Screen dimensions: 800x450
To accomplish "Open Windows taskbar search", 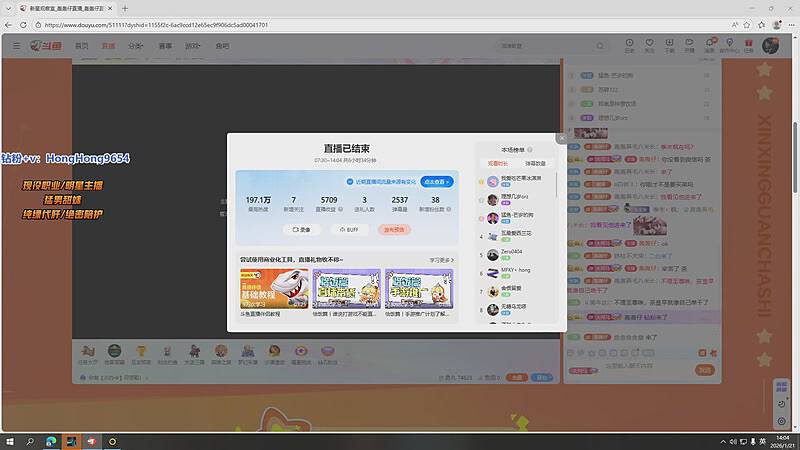I will [30, 441].
